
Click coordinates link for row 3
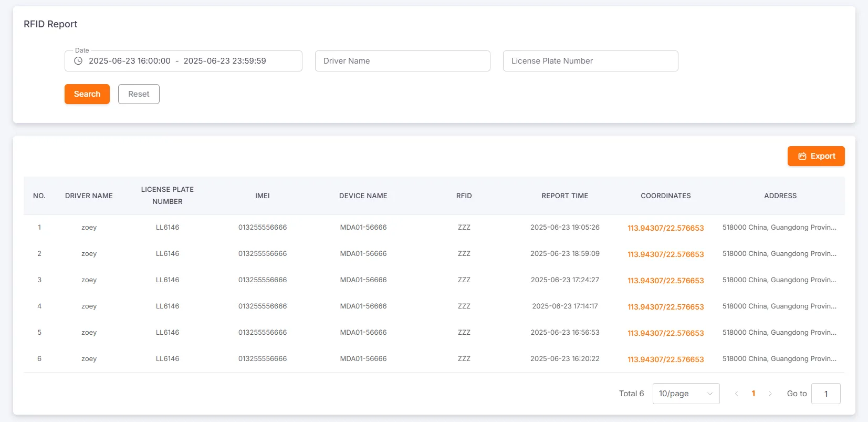(665, 281)
